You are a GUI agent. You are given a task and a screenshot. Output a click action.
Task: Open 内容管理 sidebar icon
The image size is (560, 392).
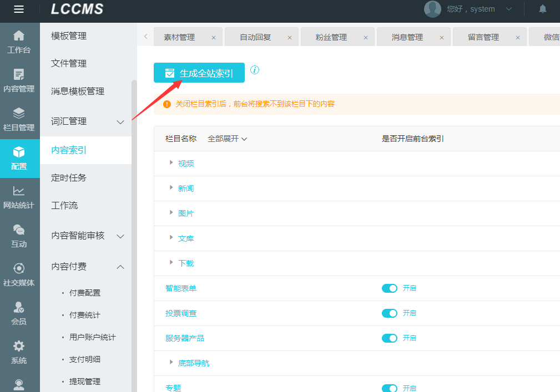coord(19,75)
